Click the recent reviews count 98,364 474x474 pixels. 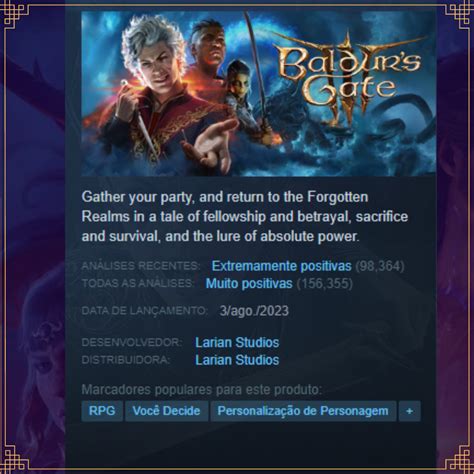[x=380, y=266]
